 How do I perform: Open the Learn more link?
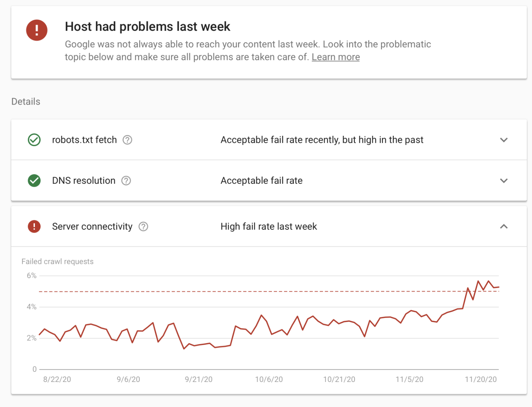pyautogui.click(x=335, y=57)
